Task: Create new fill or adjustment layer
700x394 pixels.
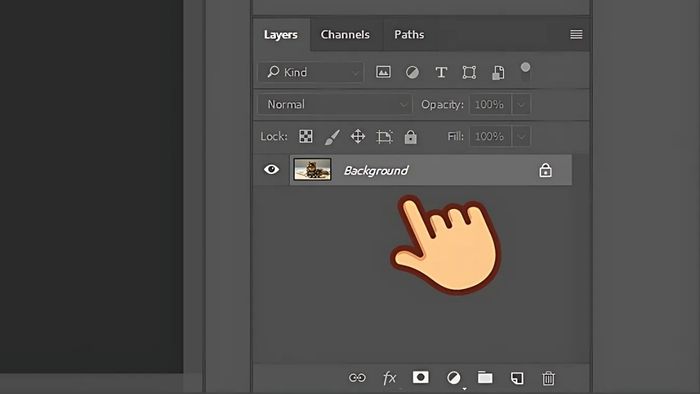Action: click(454, 378)
